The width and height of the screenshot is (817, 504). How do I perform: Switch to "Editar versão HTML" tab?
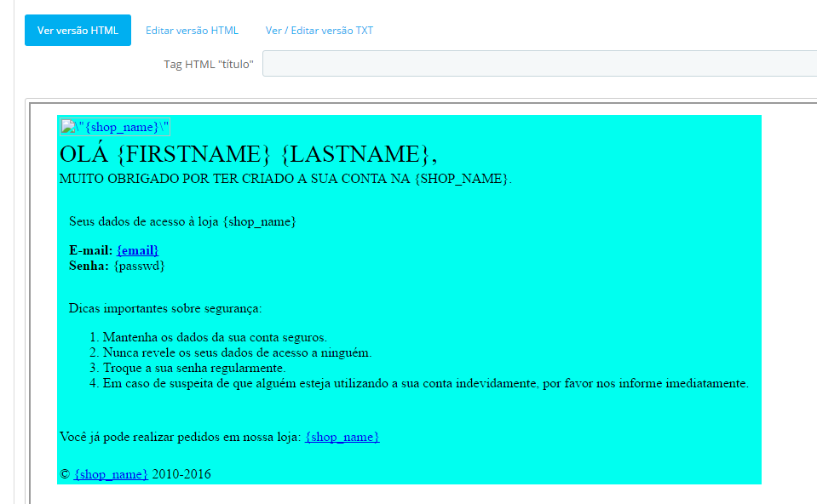tap(192, 30)
